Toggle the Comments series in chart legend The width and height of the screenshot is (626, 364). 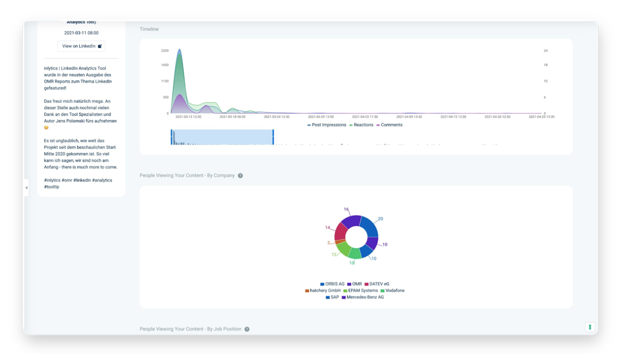click(389, 125)
